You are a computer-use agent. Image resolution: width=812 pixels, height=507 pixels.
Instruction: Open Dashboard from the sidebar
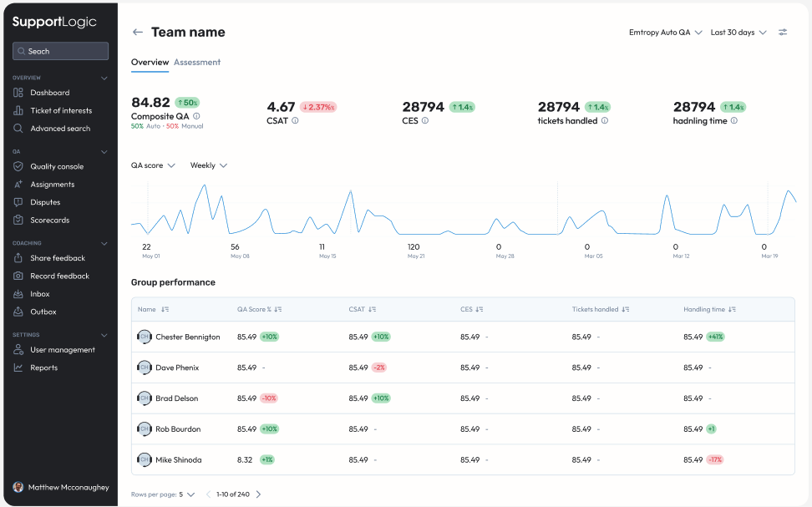[50, 93]
